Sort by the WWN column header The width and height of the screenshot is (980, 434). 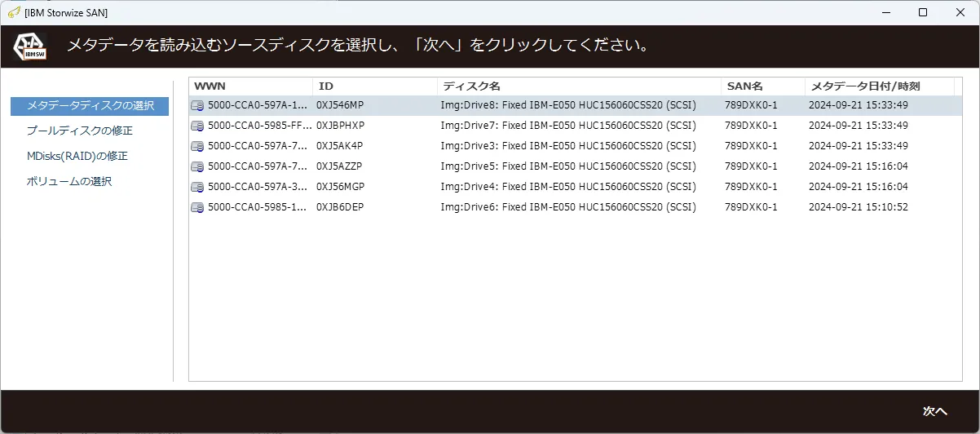pos(250,86)
